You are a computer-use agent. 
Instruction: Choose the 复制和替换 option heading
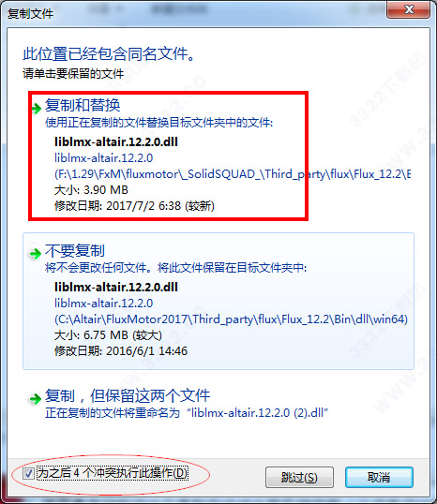point(83,106)
